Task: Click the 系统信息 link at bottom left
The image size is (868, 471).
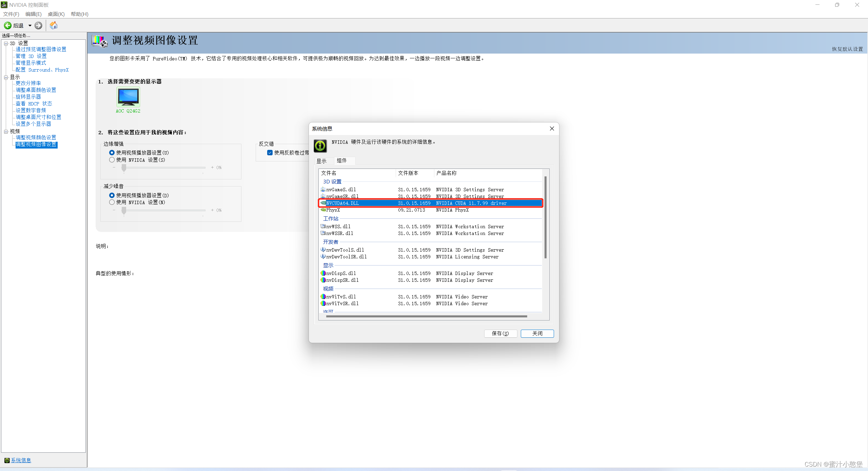Action: [21, 460]
